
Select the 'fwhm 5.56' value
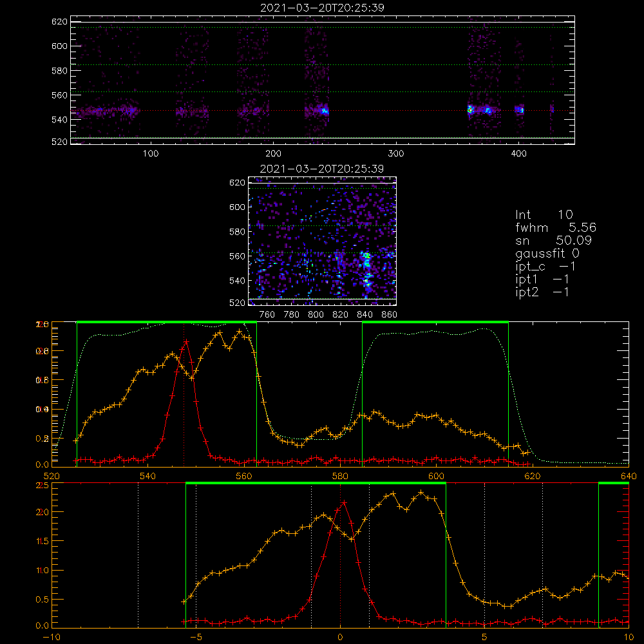[555, 227]
